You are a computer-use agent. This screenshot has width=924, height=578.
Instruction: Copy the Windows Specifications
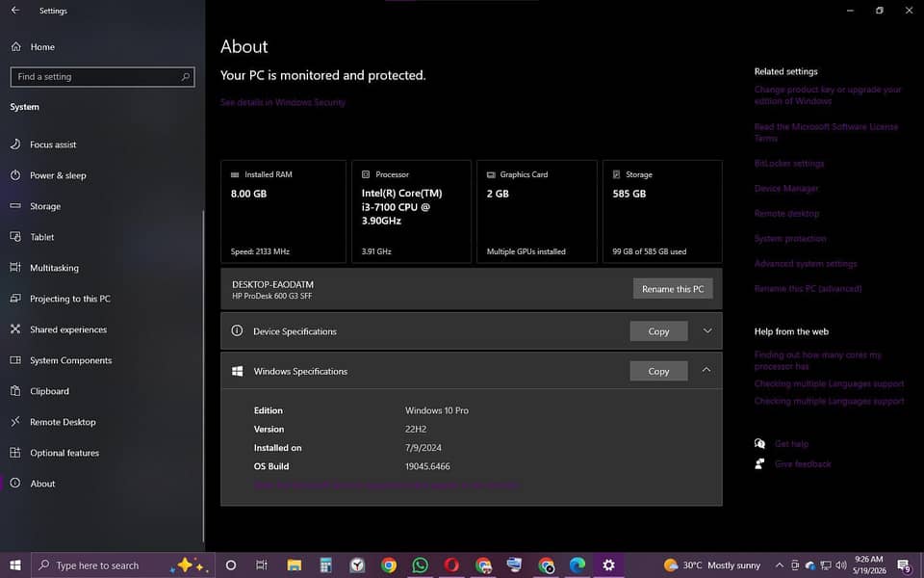(658, 371)
